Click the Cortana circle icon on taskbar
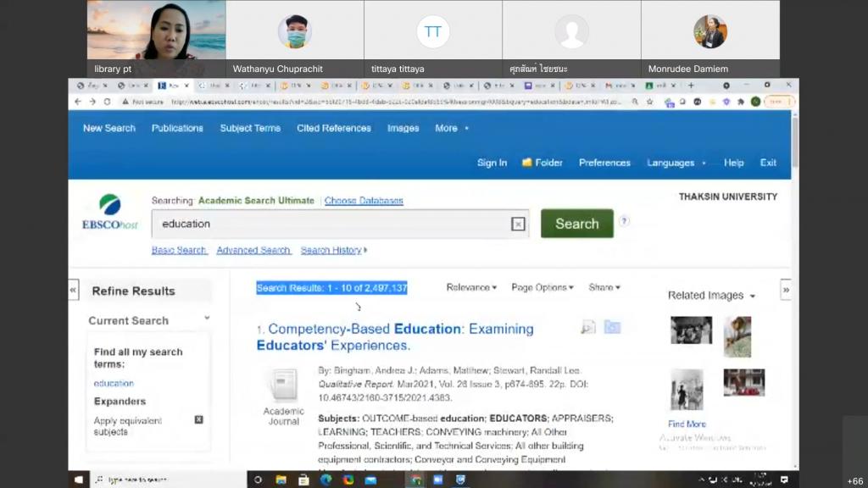This screenshot has width=868, height=488. (x=258, y=480)
